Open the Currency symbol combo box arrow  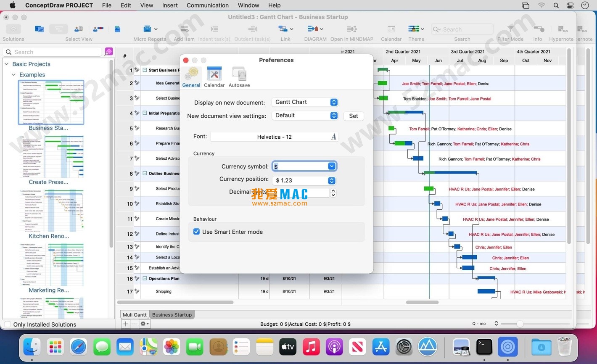[331, 166]
